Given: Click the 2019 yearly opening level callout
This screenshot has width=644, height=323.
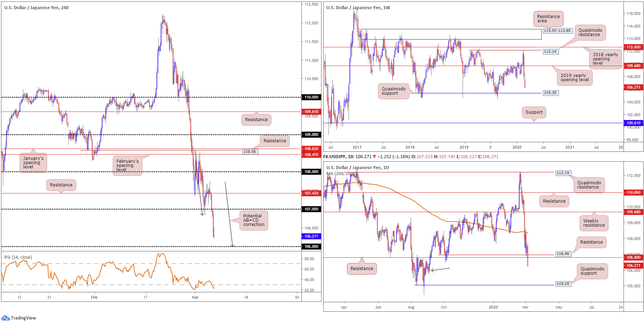Looking at the screenshot, I should [x=574, y=78].
